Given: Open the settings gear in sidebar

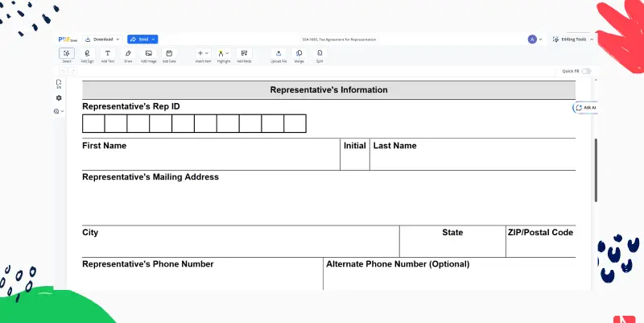Looking at the screenshot, I should (59, 97).
